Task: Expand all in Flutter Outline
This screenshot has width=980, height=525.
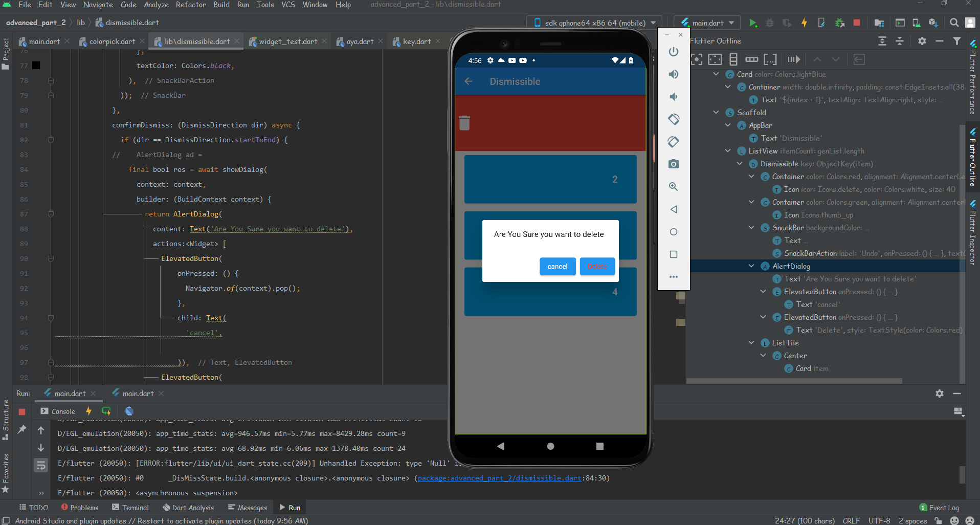Action: point(882,41)
